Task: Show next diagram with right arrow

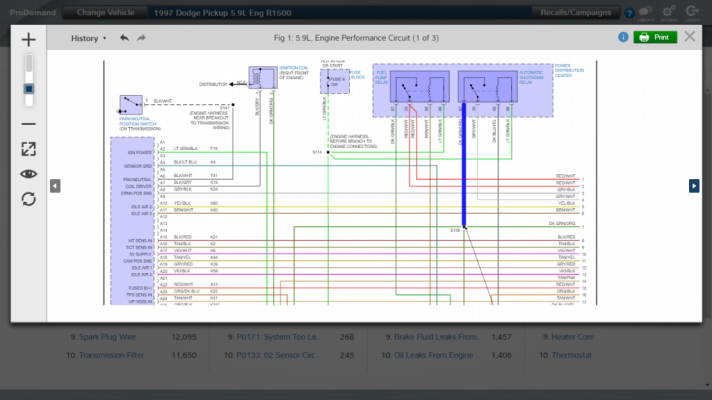Action: pos(694,186)
